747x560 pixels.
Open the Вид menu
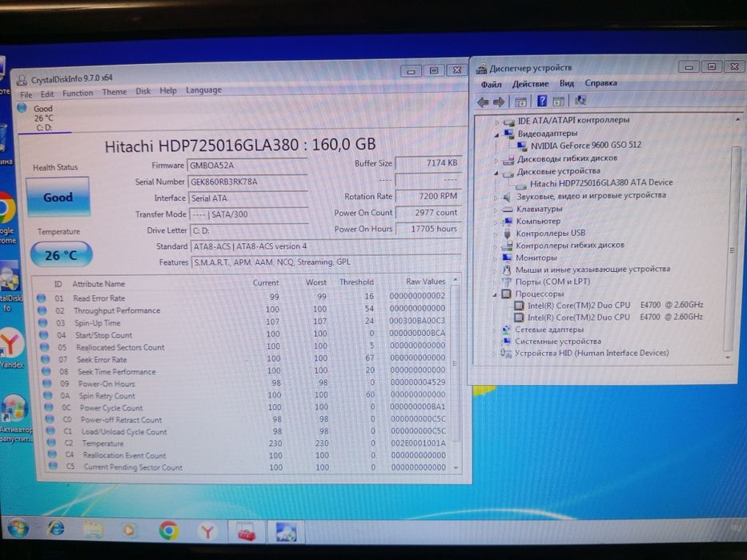click(566, 83)
